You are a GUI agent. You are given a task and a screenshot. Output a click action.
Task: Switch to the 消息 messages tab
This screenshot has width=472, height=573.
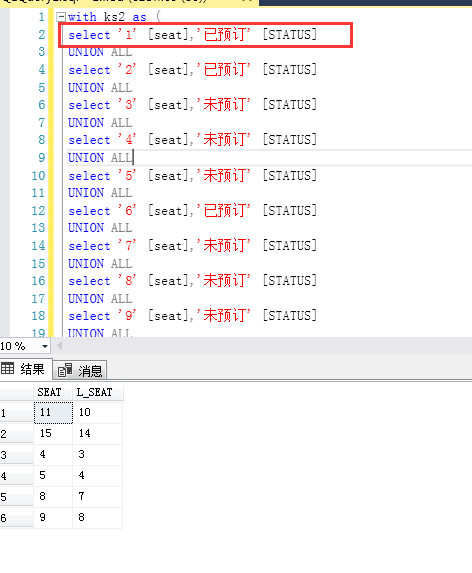[80, 370]
